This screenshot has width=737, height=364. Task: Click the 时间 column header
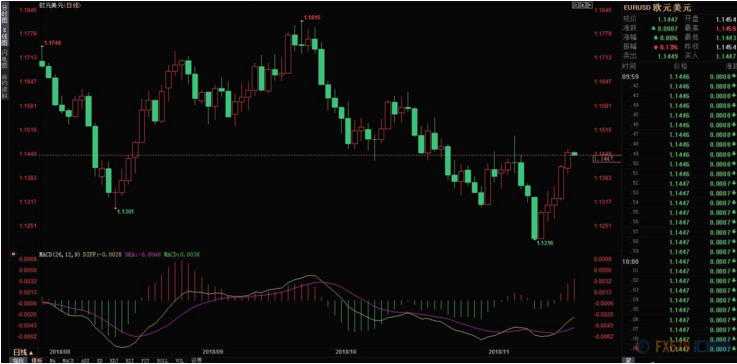(629, 66)
